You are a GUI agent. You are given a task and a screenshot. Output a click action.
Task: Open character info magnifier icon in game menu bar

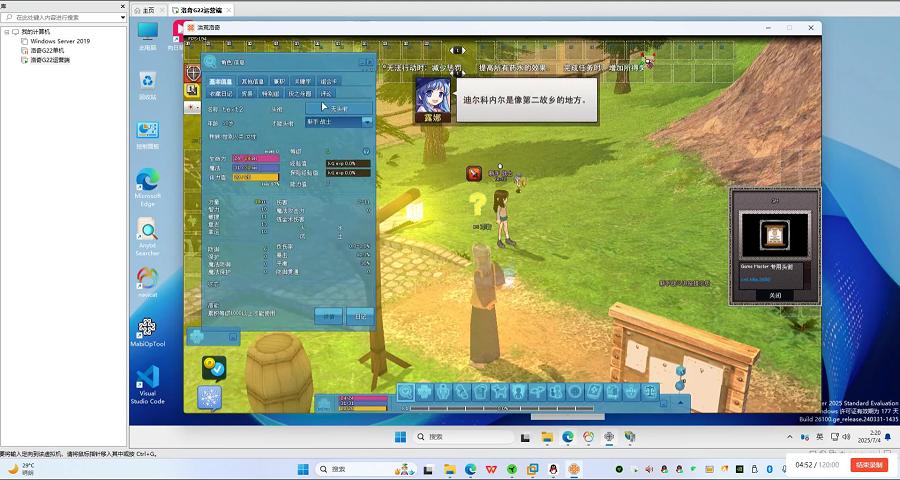coord(407,392)
